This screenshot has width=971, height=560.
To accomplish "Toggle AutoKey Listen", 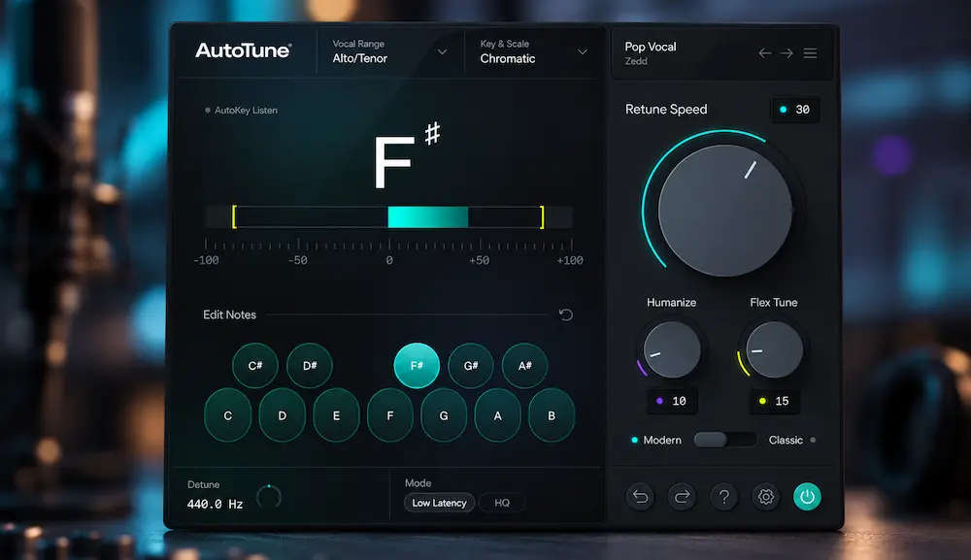I will [242, 110].
